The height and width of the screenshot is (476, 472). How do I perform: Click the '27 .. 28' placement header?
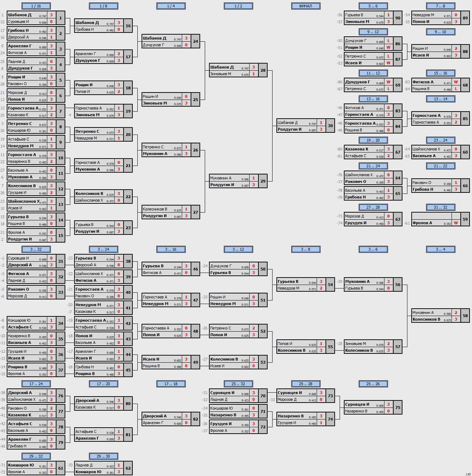(373, 207)
